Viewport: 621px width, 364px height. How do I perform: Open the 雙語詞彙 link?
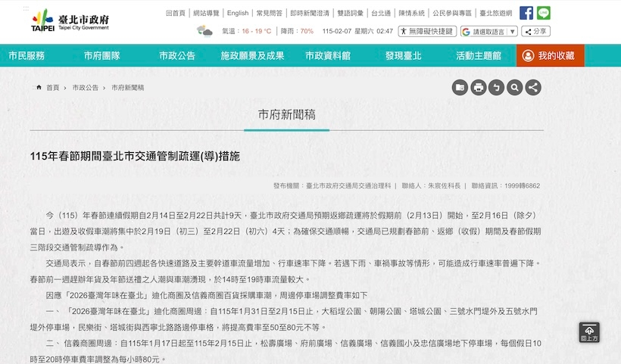point(350,13)
